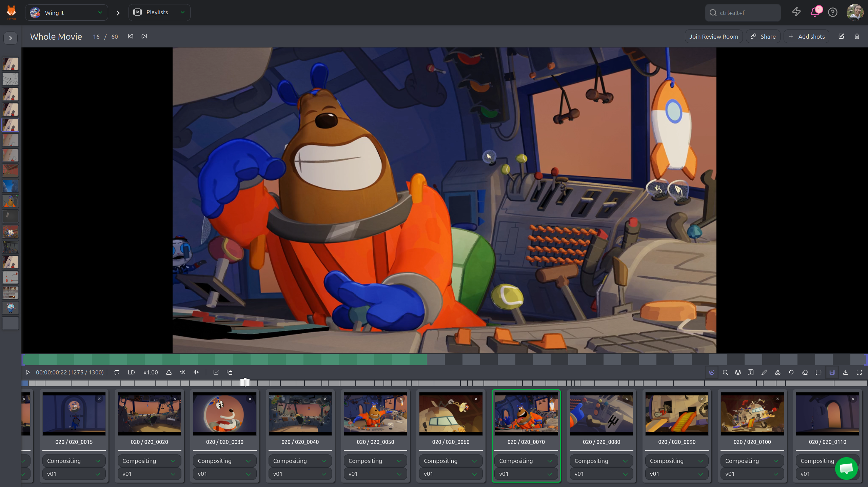The image size is (868, 487).
Task: Choose the eraser annotation tool
Action: point(805,372)
